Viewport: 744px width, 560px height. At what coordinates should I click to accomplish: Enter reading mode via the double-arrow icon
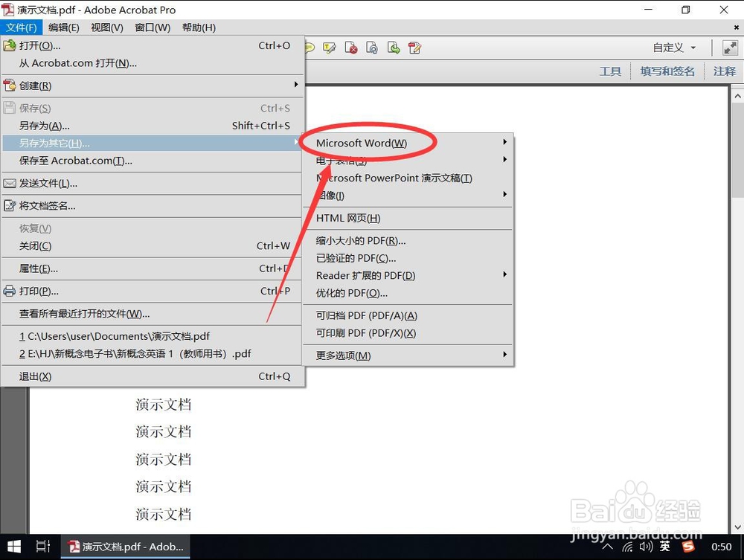click(x=729, y=47)
